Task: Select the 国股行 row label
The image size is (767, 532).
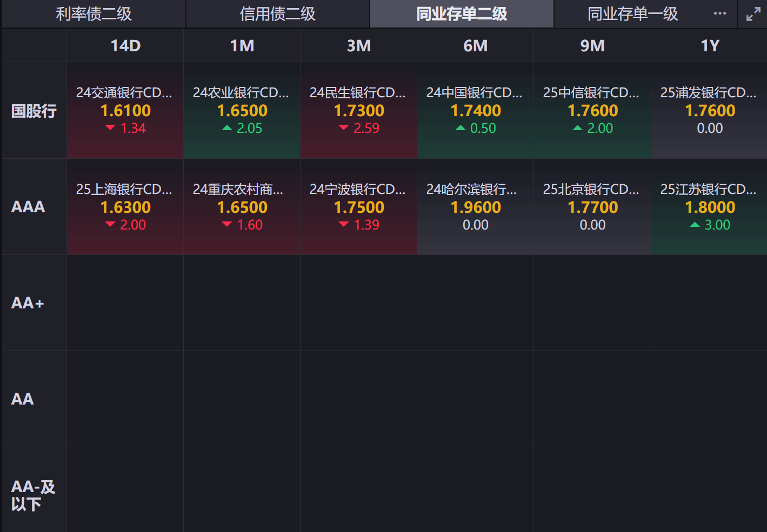Action: (x=34, y=111)
